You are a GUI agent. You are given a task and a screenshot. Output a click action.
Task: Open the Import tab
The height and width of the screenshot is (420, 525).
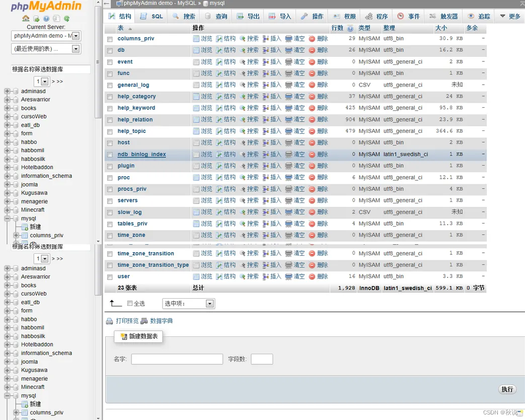pos(280,17)
